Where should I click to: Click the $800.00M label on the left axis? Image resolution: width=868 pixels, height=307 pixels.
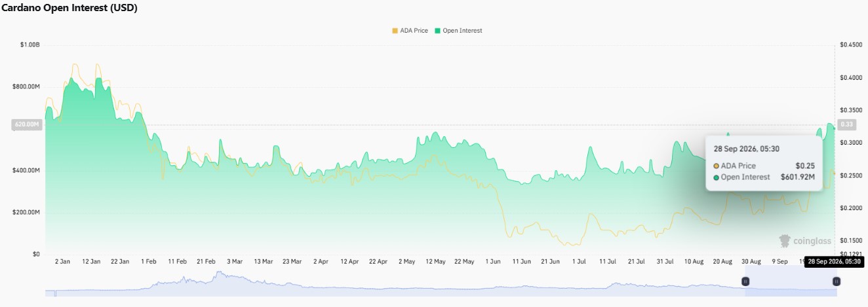pyautogui.click(x=26, y=86)
